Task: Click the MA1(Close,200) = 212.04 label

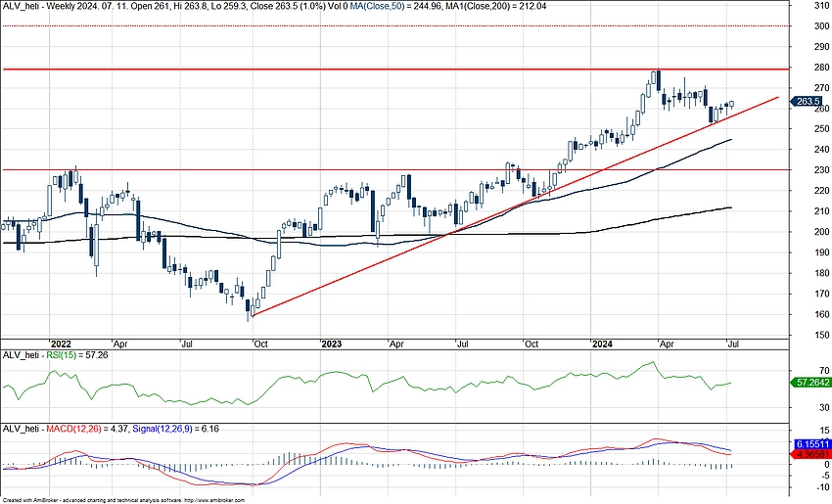Action: 495,6
